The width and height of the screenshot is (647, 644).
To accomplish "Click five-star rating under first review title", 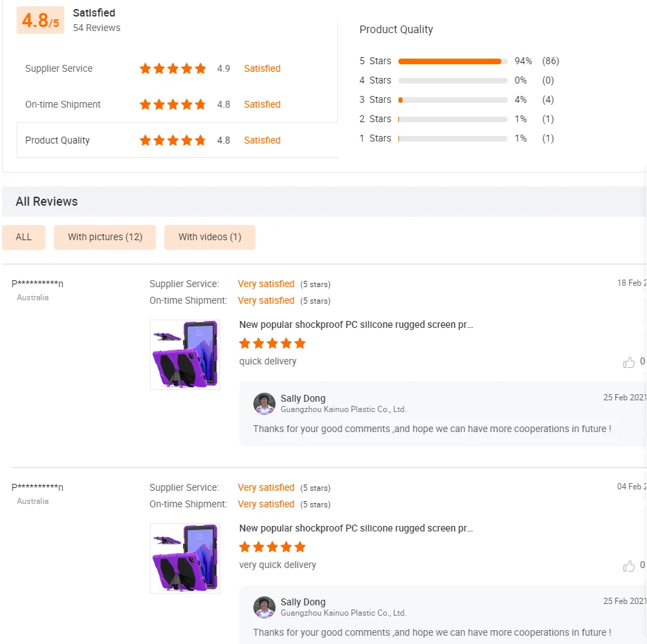I will [x=272, y=343].
